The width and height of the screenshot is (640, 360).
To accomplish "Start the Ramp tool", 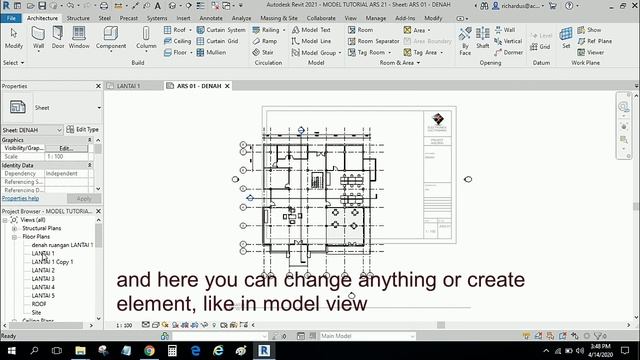I will [x=264, y=41].
